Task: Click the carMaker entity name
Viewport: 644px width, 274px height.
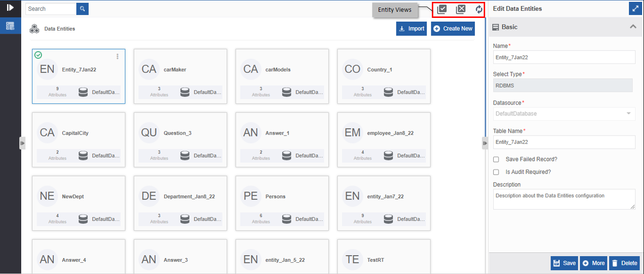Action: tap(175, 70)
